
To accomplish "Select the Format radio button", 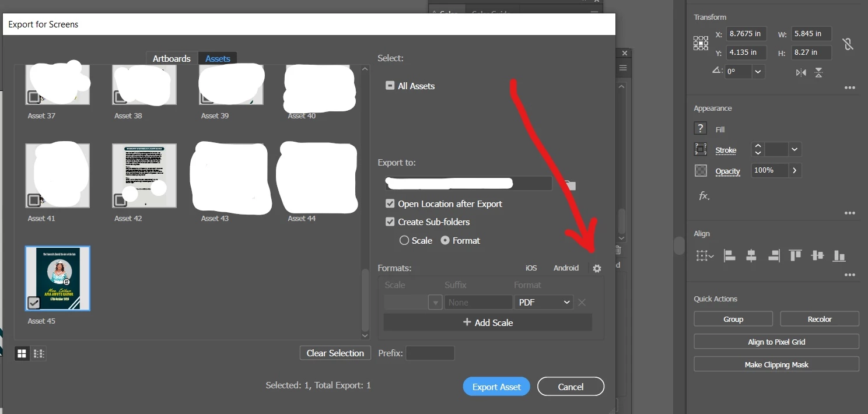I will coord(445,240).
